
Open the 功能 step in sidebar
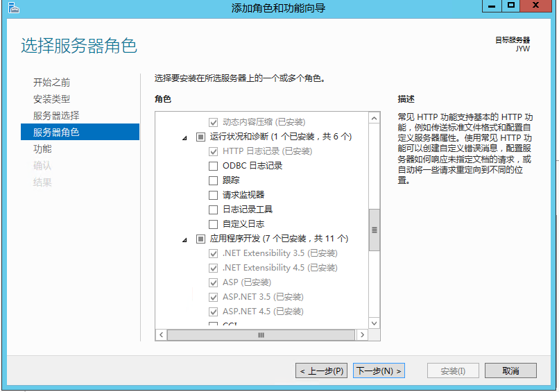(42, 148)
